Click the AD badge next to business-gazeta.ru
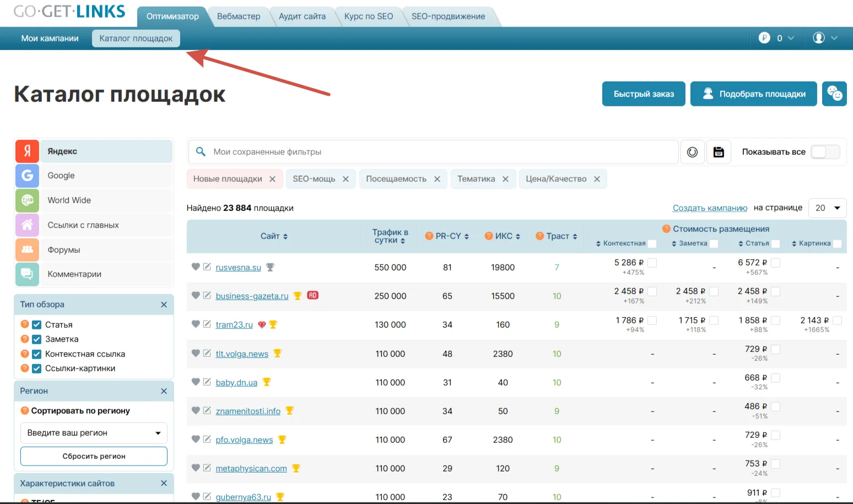This screenshot has width=853, height=504. click(312, 295)
